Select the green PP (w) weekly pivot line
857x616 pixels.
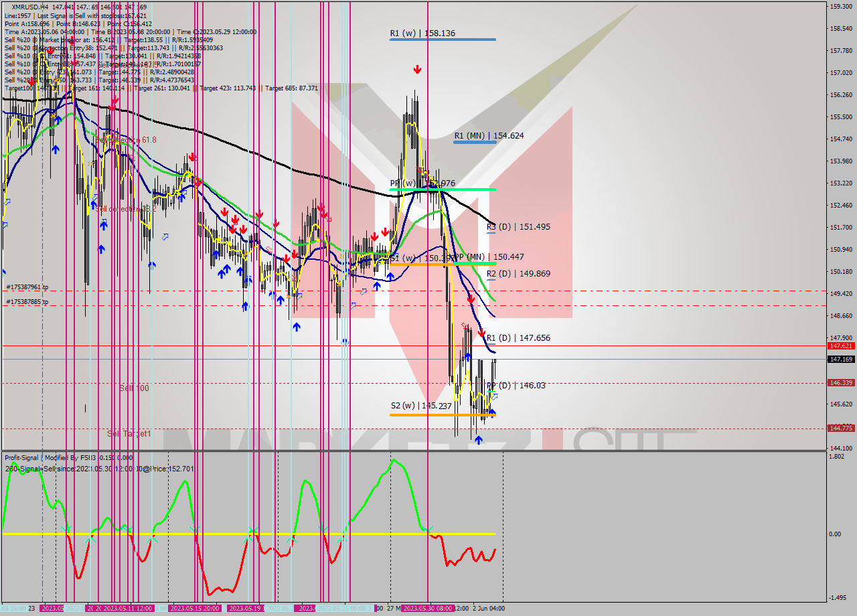(x=443, y=189)
